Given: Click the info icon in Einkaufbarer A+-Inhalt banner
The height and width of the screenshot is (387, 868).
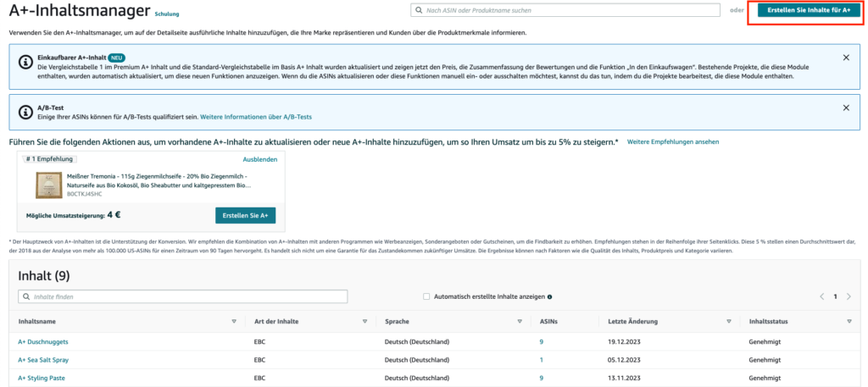Looking at the screenshot, I should tap(25, 63).
